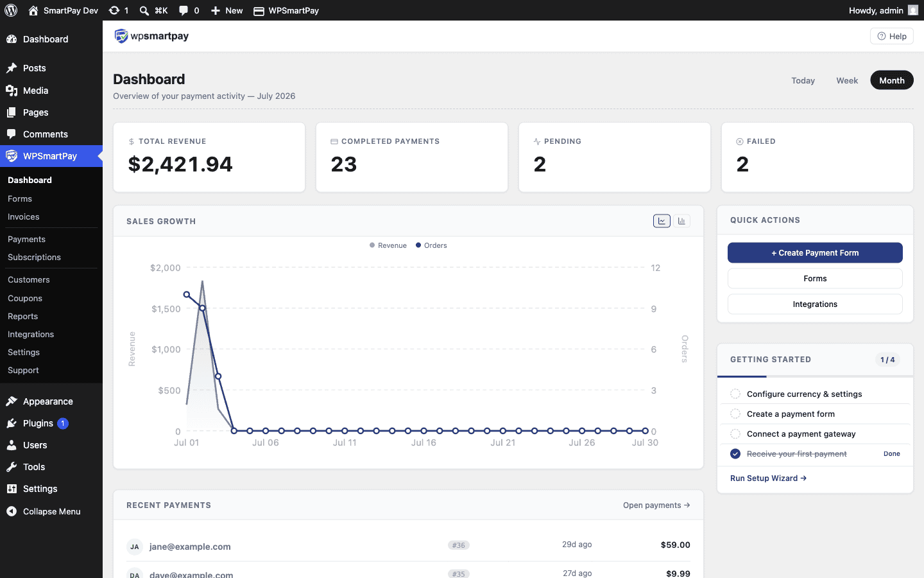Image resolution: width=924 pixels, height=578 pixels.
Task: Click the completed Receive your first payment checkbox
Action: coord(735,453)
